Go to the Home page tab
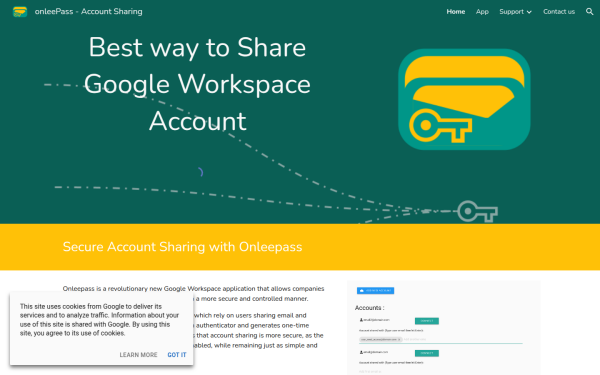Viewport: 600px width, 375px height. coord(455,11)
